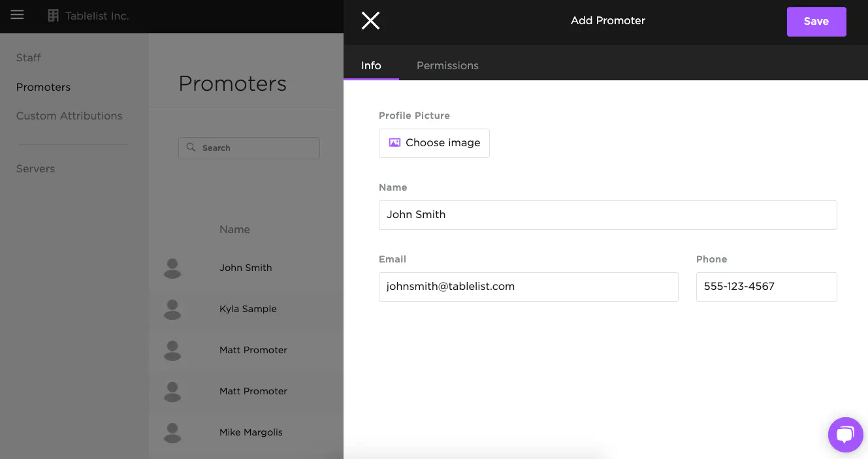Click the Tablelist Inc. building icon
The image size is (868, 459).
click(x=54, y=16)
